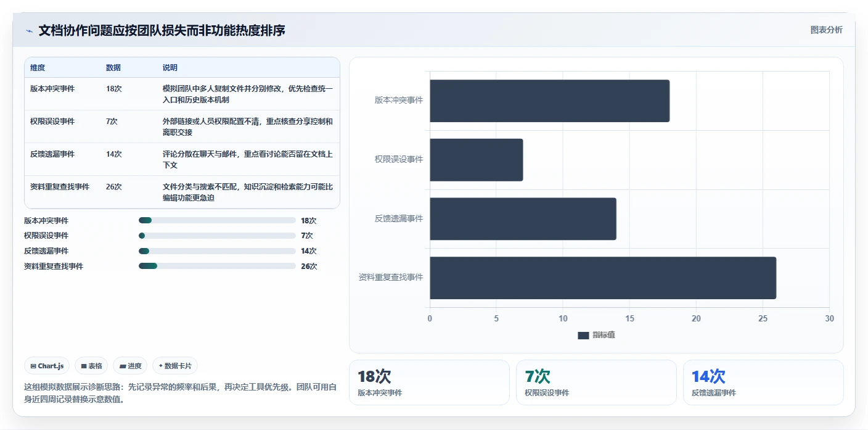Screen dimensions: 868x430
Task: Open the 18次 版本冲突事件 data card
Action: click(x=429, y=382)
